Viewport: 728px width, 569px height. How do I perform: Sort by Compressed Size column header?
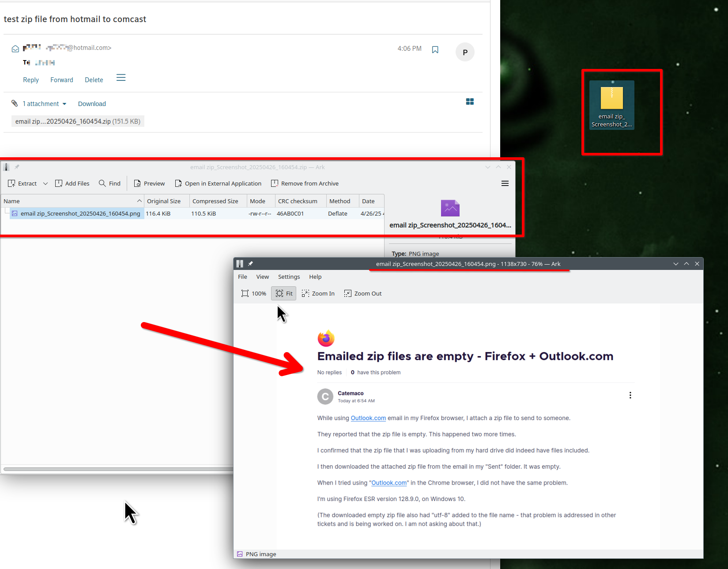click(x=218, y=201)
